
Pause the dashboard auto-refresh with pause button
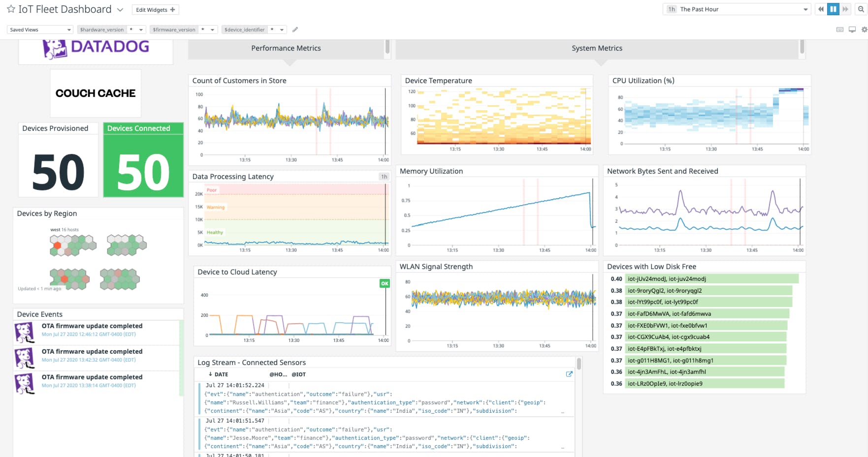833,9
